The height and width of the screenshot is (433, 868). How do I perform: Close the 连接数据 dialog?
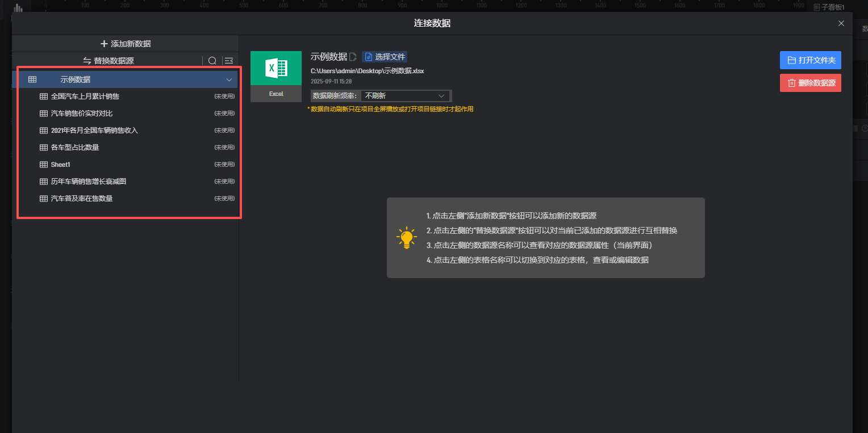[x=841, y=23]
